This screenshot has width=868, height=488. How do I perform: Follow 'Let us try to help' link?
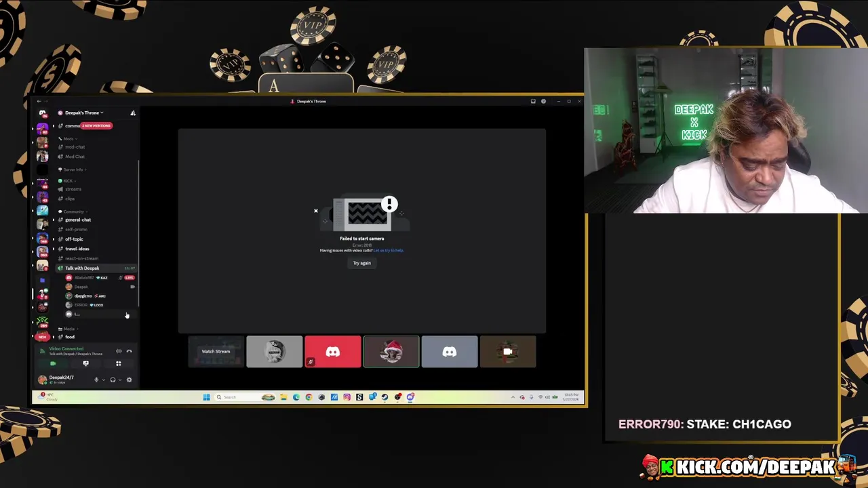pos(389,251)
